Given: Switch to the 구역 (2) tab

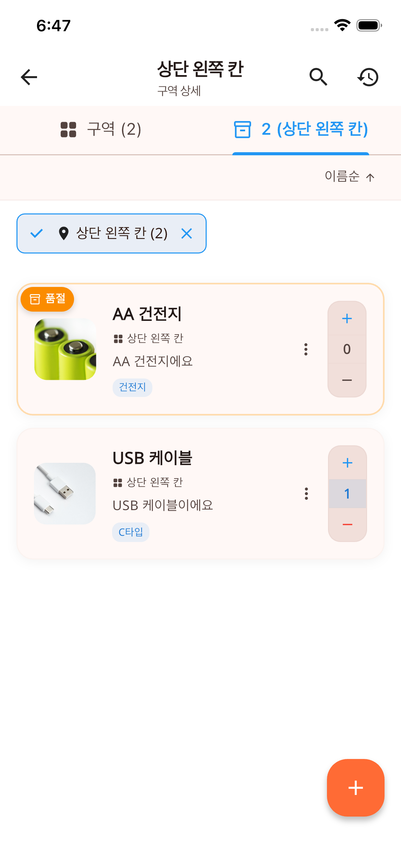Looking at the screenshot, I should click(101, 130).
